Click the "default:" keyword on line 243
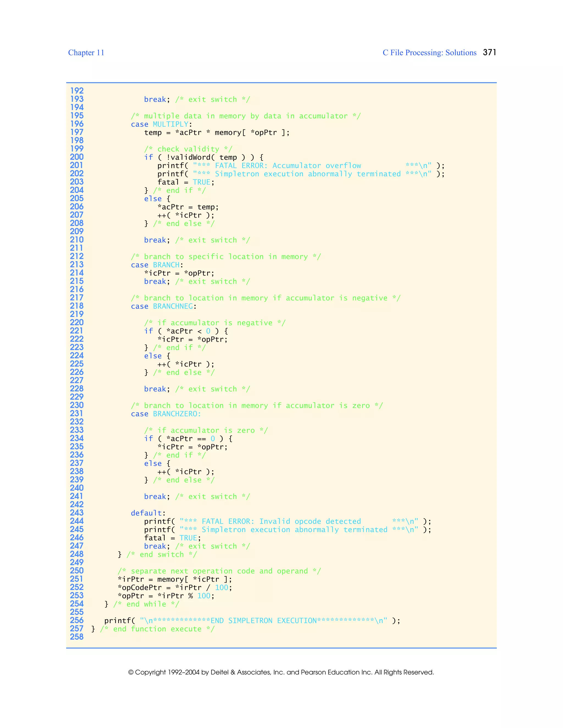This screenshot has width=563, height=728. 148,513
